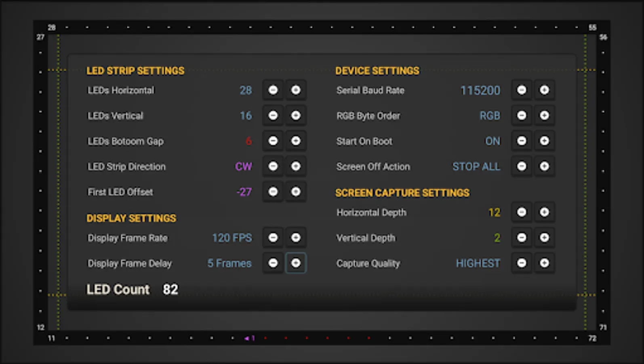Decrease LEDs Horizontal with minus button
Screen dimensions: 644x364
coord(273,90)
